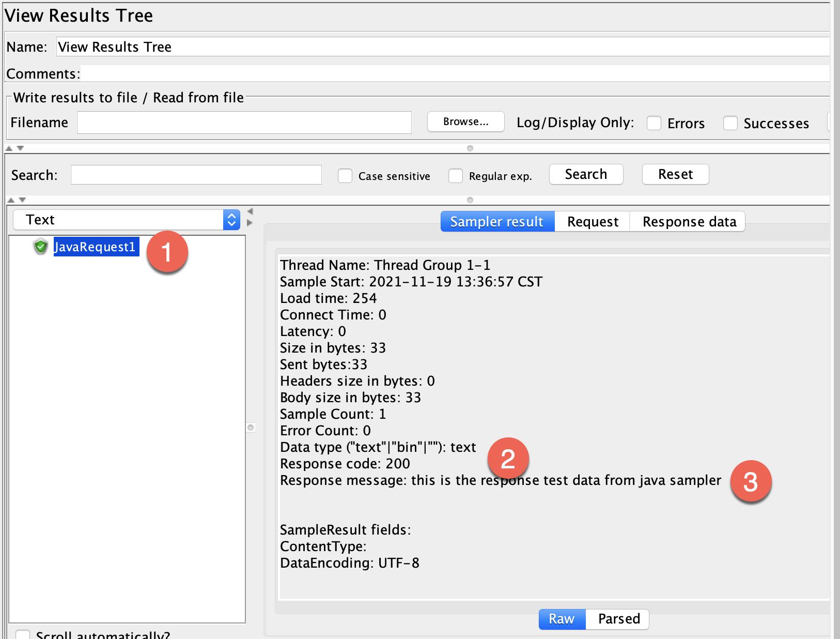Click the green shield success icon beside JavaRequest1

point(40,247)
